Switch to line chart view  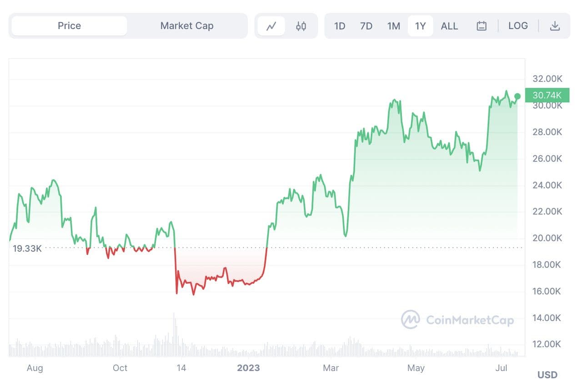[x=271, y=26]
